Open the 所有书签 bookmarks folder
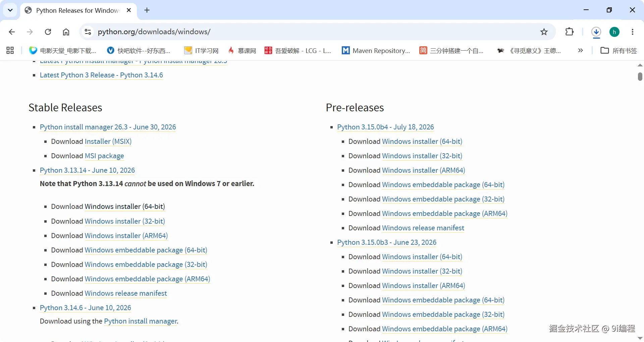Viewport: 644px width, 342px height. [619, 51]
